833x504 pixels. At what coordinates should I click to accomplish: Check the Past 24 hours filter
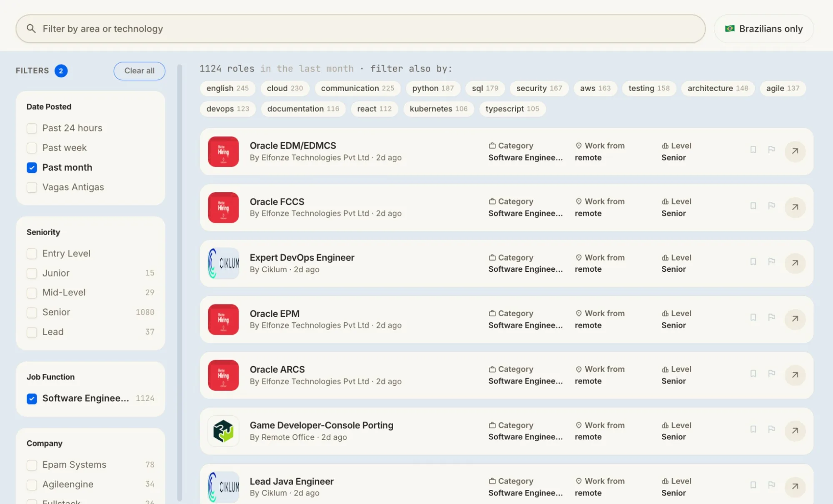click(32, 128)
